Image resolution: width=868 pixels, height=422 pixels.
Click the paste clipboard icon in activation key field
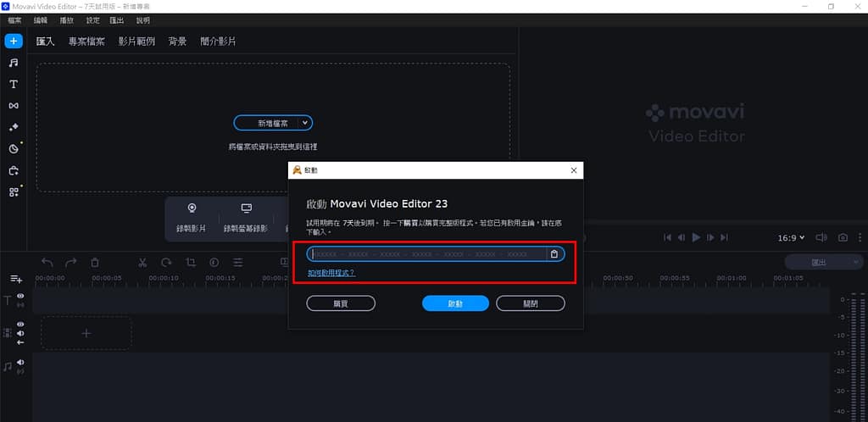coord(554,254)
